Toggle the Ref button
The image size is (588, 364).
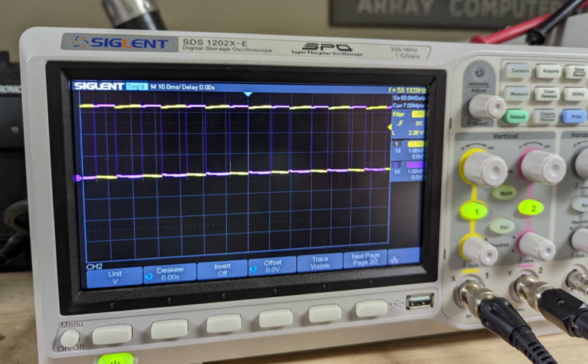pyautogui.click(x=503, y=226)
